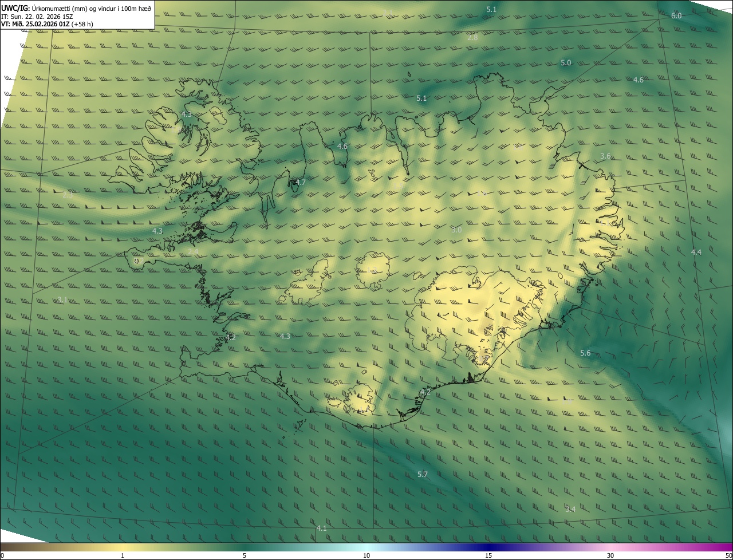The width and height of the screenshot is (733, 560).
Task: Click the "VT: Mið. 25.02.2026 01Z (+58 h)" line
Action: (x=47, y=24)
